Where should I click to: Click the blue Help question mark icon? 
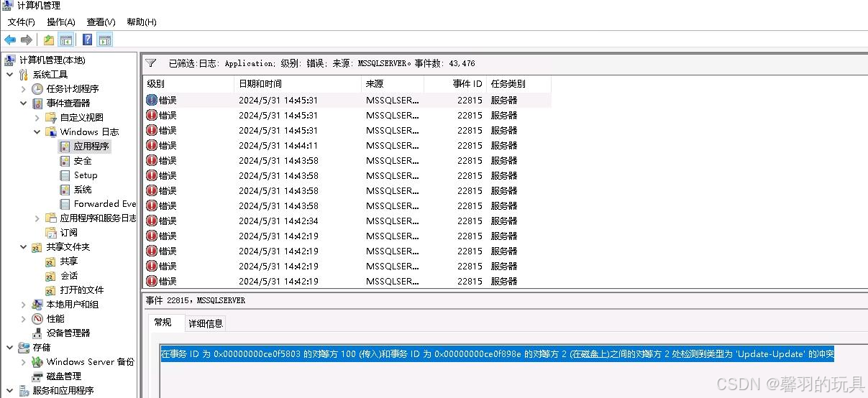[87, 40]
